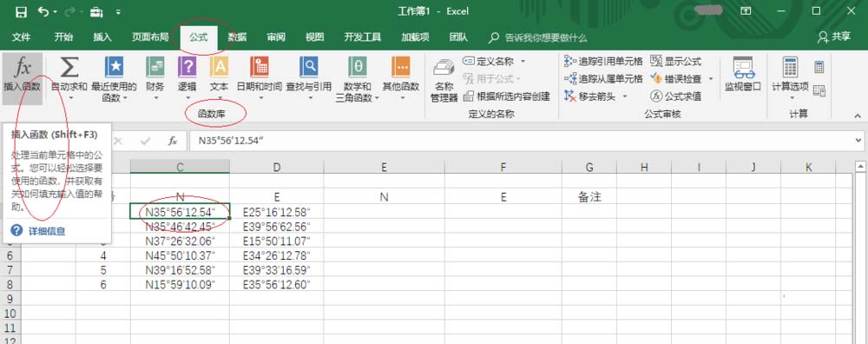Open the Customize Quick Access Toolbar dropdown
Screen dimensions: 868x344
(x=118, y=11)
